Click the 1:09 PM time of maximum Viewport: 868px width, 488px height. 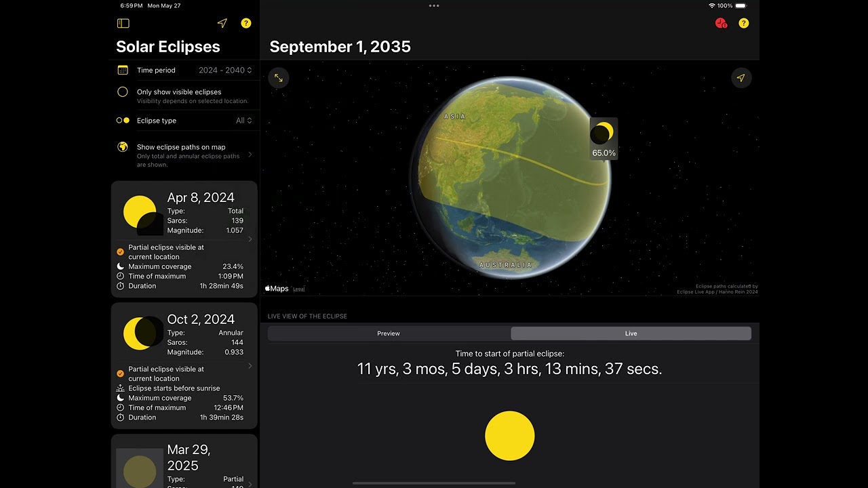pyautogui.click(x=231, y=276)
